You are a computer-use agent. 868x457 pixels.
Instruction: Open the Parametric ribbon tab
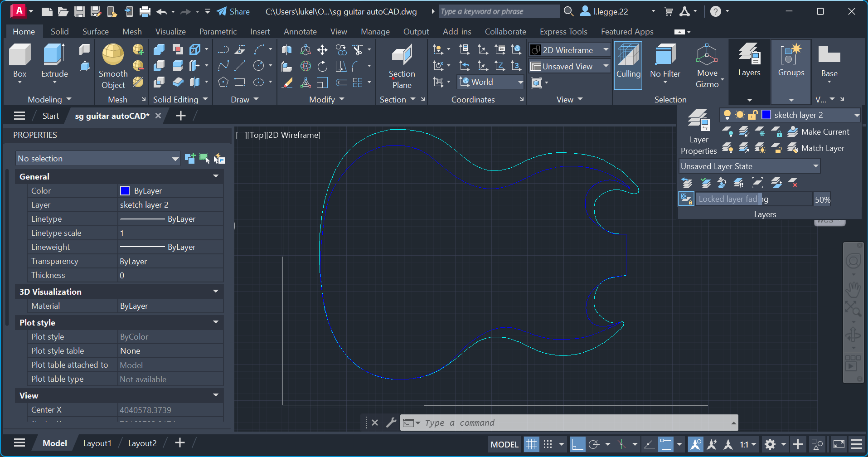(x=218, y=31)
